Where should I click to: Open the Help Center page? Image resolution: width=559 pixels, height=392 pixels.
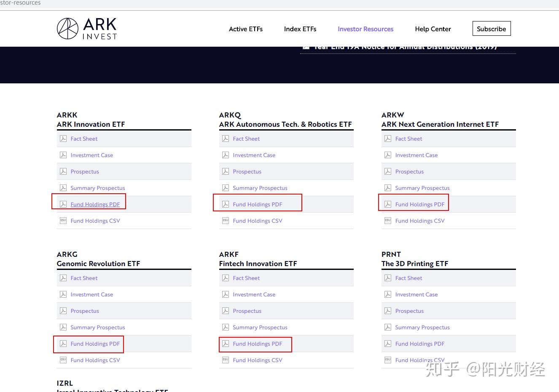click(x=433, y=29)
